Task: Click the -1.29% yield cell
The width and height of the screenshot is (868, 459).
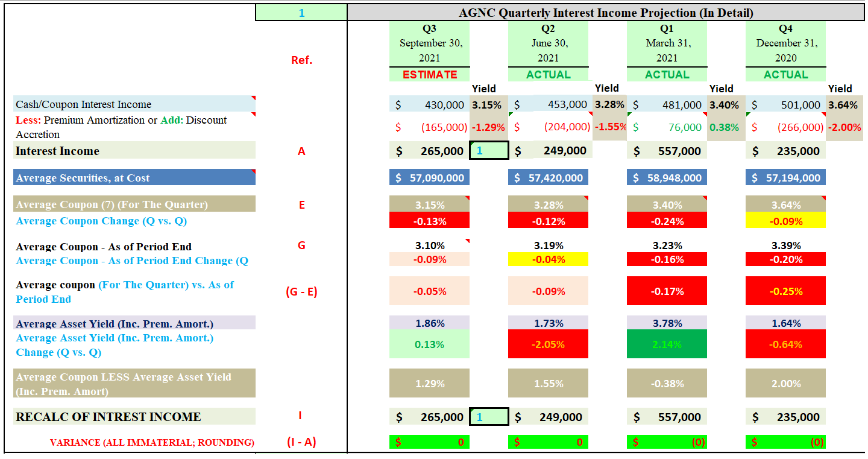Action: pyautogui.click(x=489, y=127)
